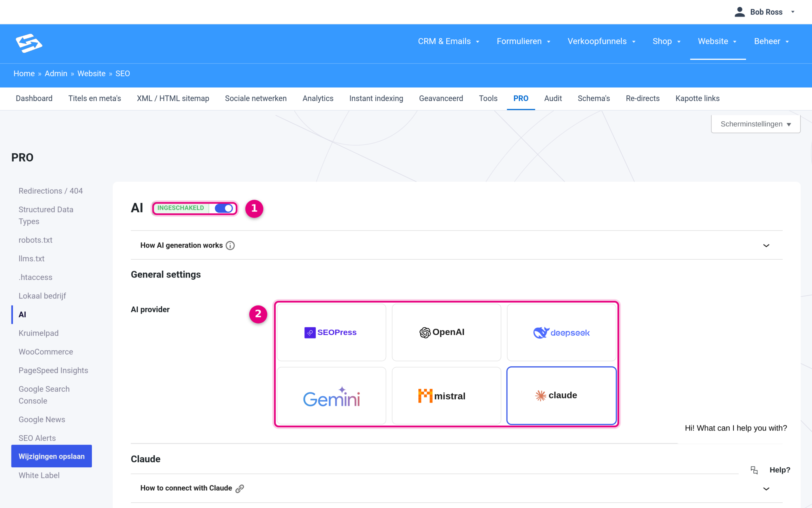Click the chat bubbles icon beside Help?
This screenshot has height=508, width=812.
click(754, 470)
